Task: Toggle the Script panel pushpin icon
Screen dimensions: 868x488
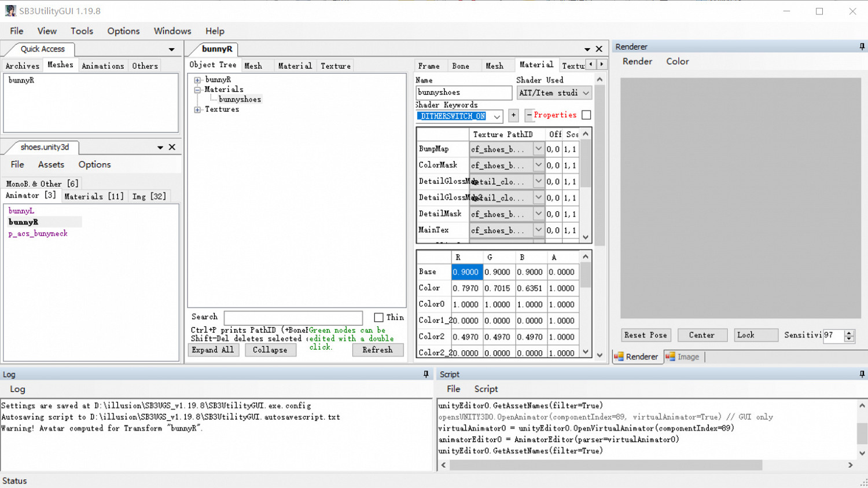Action: point(862,375)
